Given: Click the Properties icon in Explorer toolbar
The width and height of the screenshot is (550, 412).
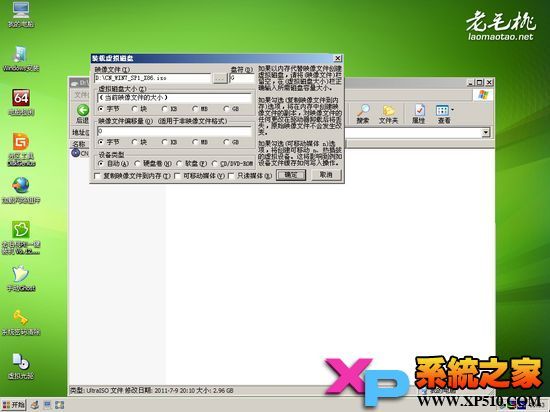Looking at the screenshot, I should tap(419, 110).
